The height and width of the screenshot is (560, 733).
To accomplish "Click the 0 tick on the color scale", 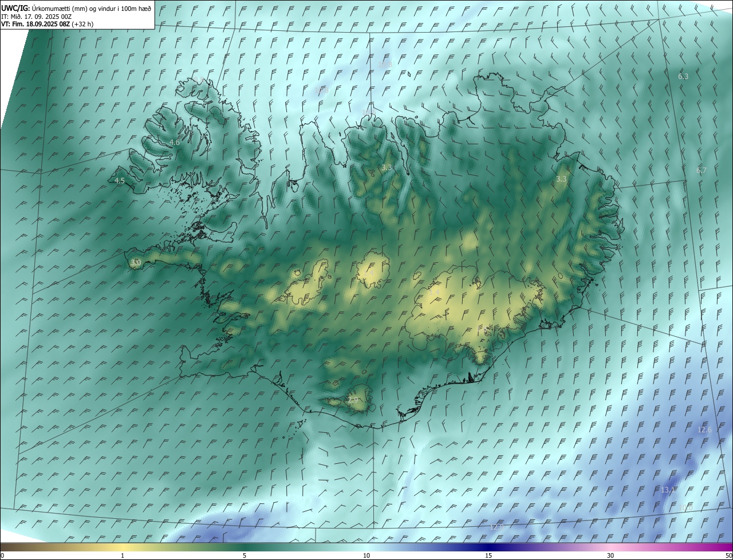I will 2,555.
